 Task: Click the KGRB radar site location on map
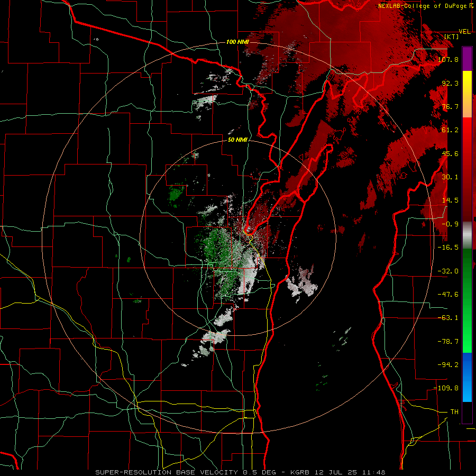(239, 237)
